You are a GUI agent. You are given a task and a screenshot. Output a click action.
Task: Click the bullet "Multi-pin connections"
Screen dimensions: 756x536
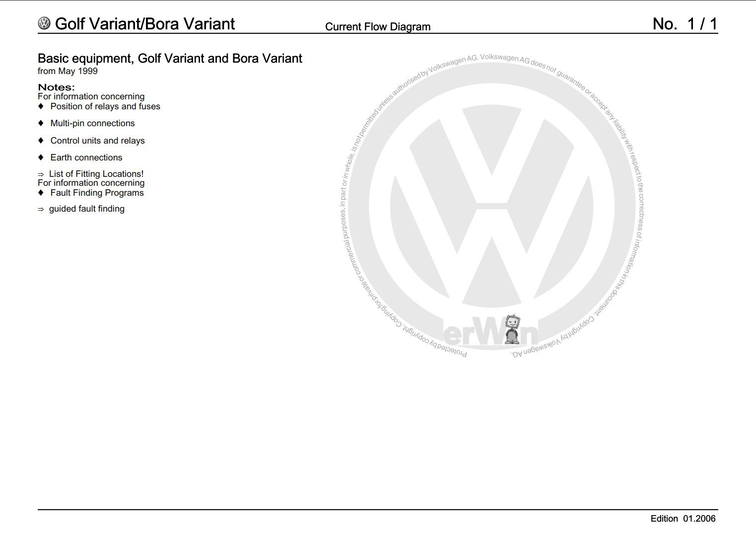coord(92,123)
